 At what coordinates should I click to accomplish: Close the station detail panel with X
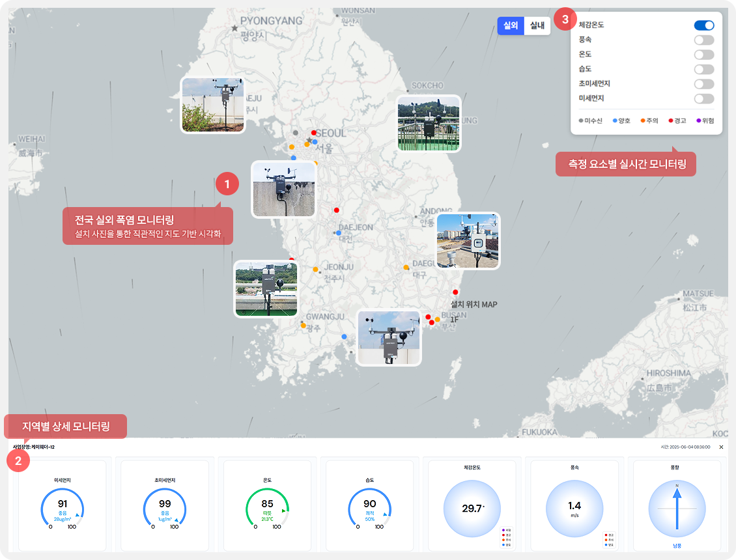[721, 447]
